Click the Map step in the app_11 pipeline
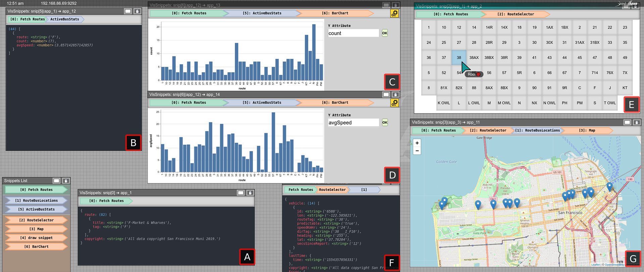 coord(587,130)
